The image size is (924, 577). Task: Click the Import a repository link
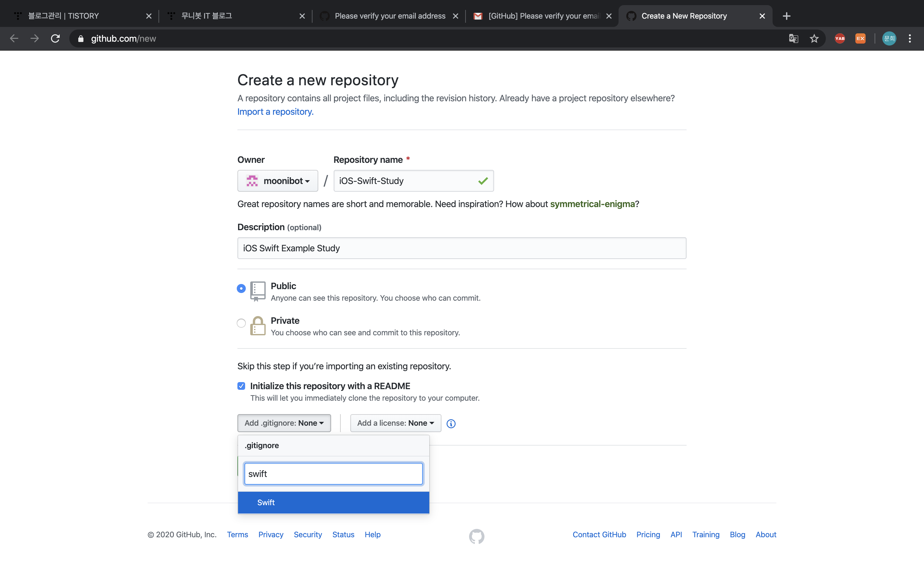pyautogui.click(x=275, y=112)
